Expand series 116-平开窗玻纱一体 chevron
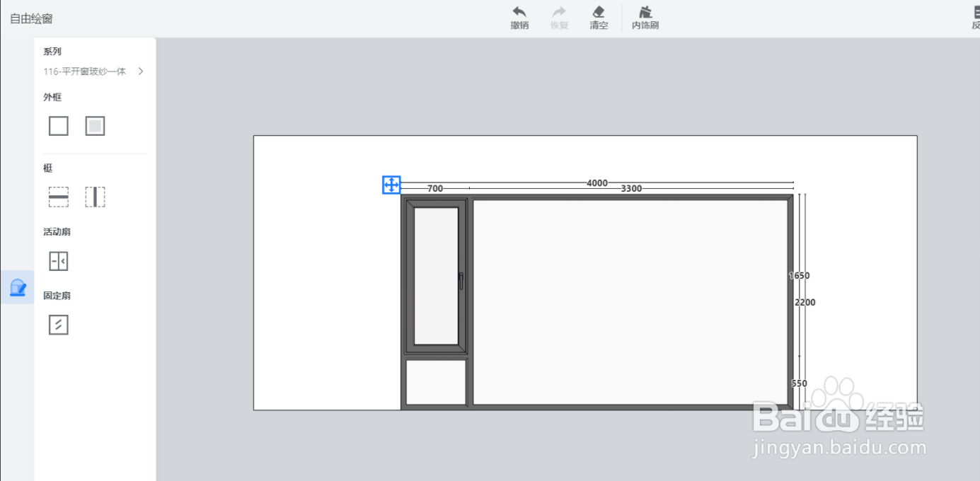This screenshot has width=980, height=481. point(141,71)
